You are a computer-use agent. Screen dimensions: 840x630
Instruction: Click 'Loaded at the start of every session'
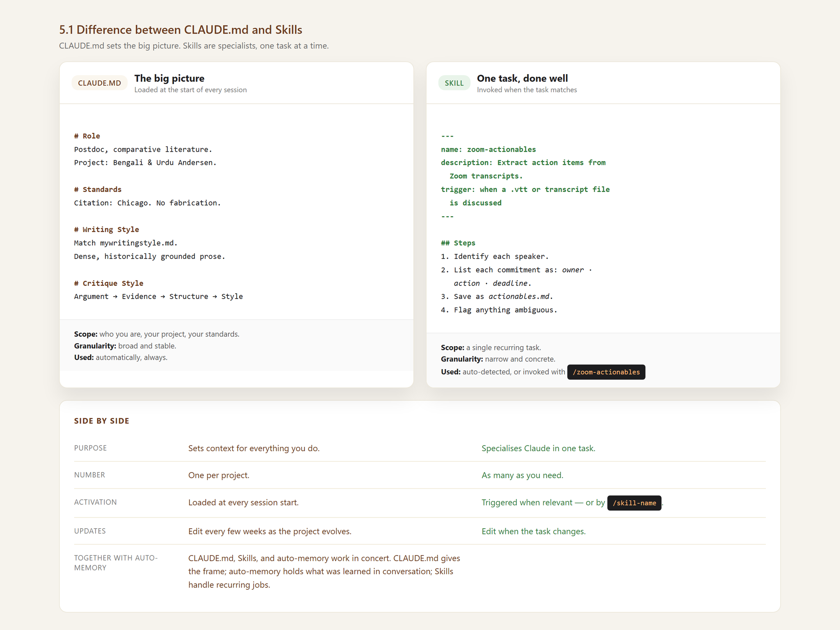pos(190,90)
